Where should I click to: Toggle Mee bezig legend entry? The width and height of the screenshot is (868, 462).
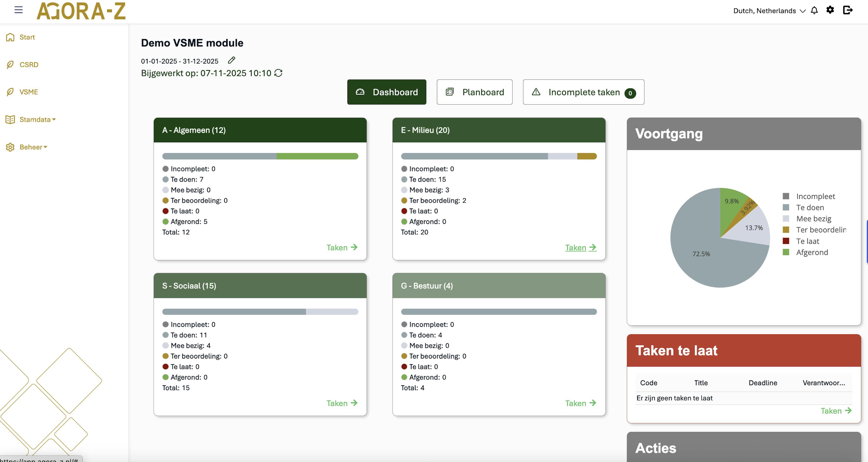point(814,219)
